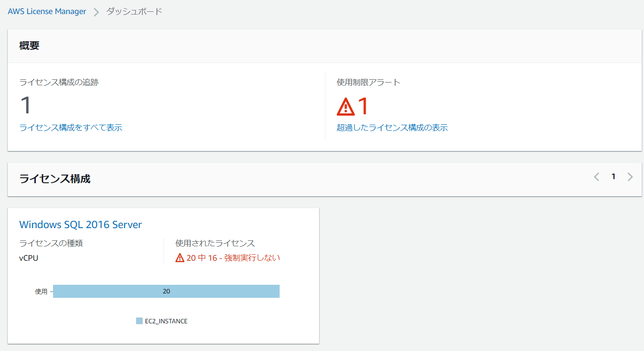This screenshot has width=644, height=351.
Task: Go to the previous page of ライセンス構成
Action: pos(596,177)
